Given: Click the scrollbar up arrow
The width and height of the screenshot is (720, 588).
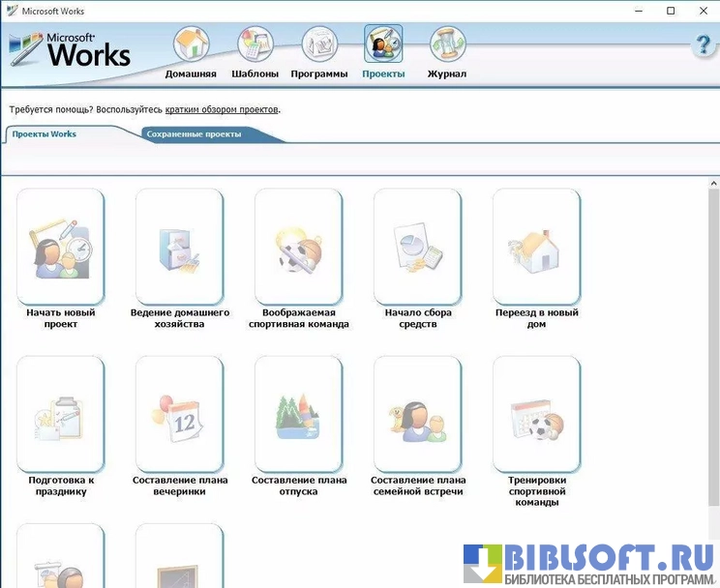Looking at the screenshot, I should pyautogui.click(x=713, y=184).
